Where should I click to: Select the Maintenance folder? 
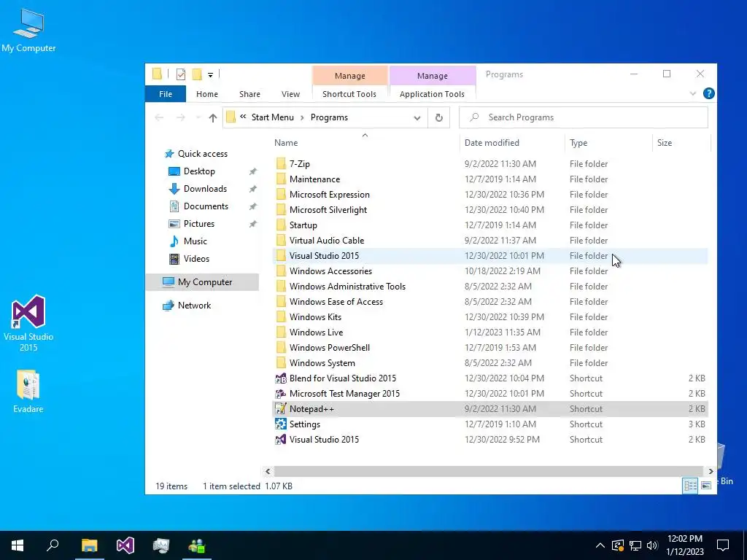click(x=489, y=179)
